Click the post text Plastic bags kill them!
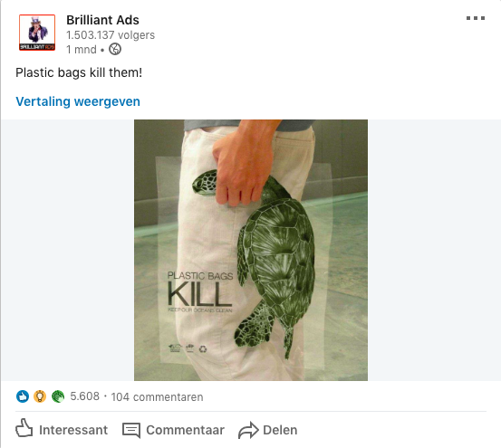 coord(79,72)
